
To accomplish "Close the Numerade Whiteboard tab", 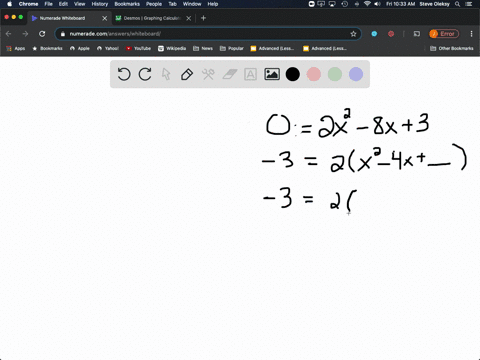I will 105,18.
